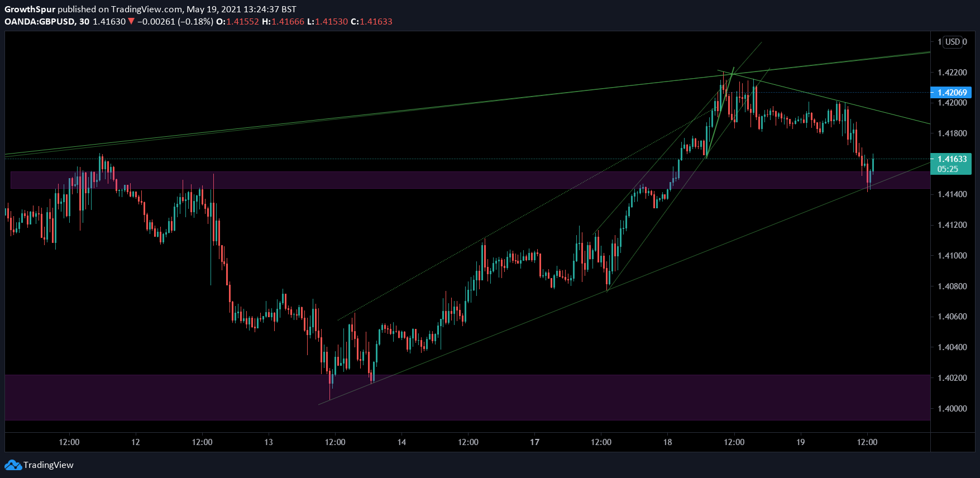
Task: Click the low value L:1.41530
Action: pos(327,21)
